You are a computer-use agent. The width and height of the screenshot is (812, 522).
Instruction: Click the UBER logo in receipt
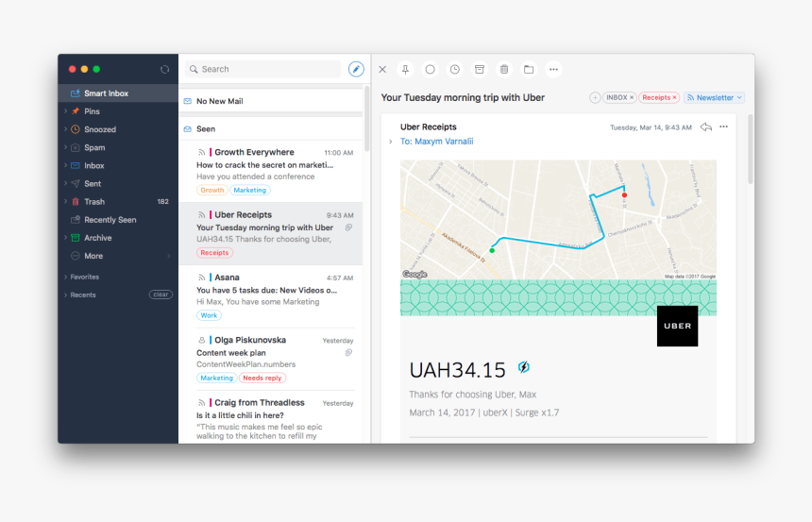(x=677, y=326)
